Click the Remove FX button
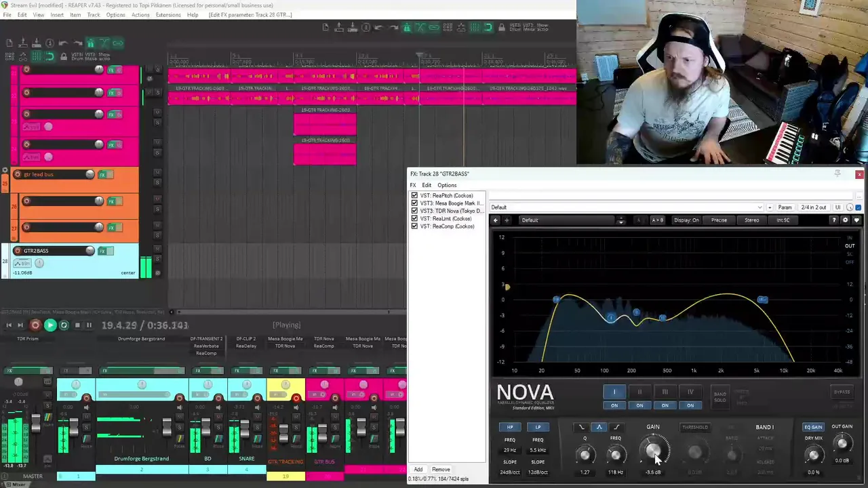The image size is (868, 488). pos(441,470)
